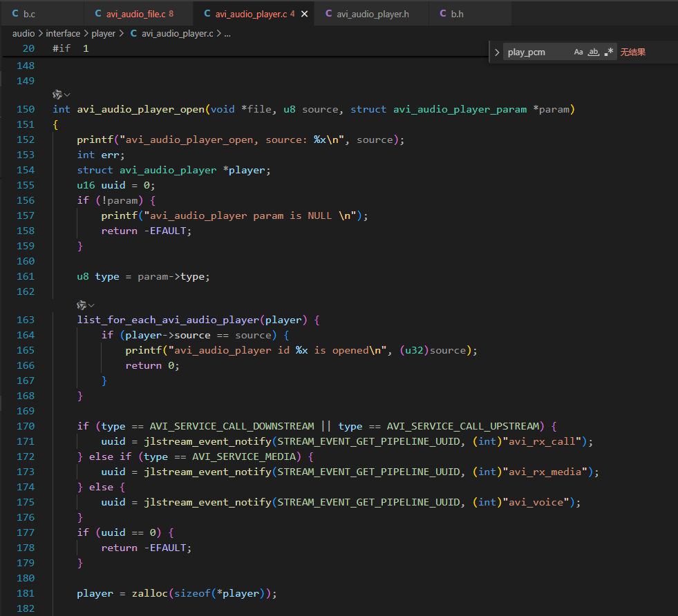The width and height of the screenshot is (678, 616).
Task: Switch to avi_audio_file.c tab
Action: tap(138, 14)
